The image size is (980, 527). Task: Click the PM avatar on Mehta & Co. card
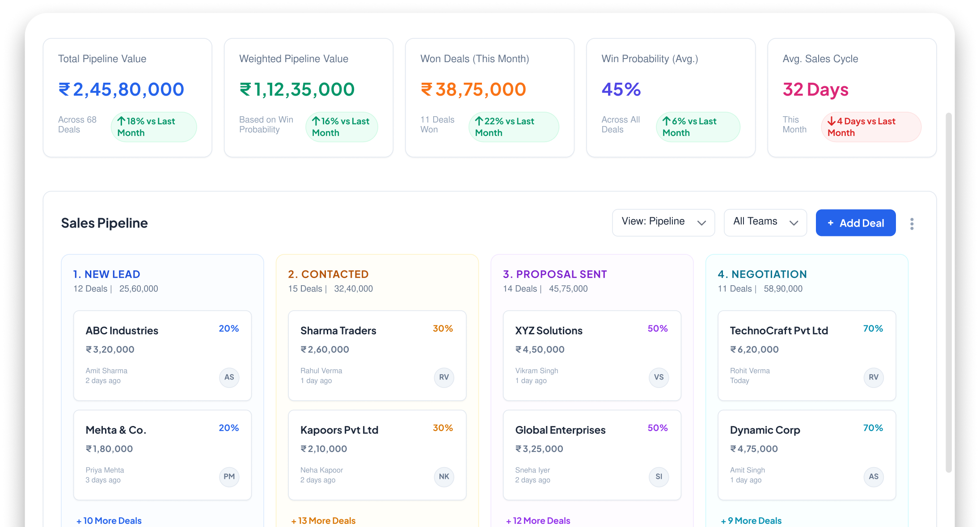point(229,476)
